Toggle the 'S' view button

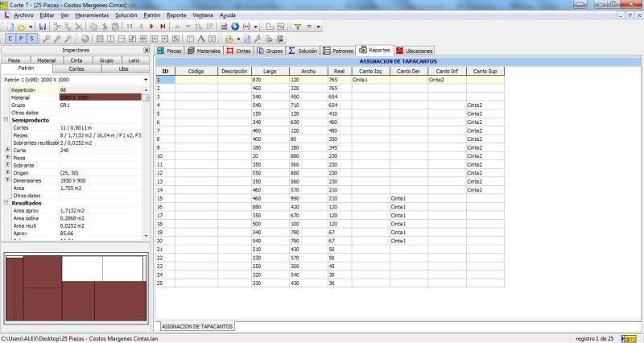[32, 39]
